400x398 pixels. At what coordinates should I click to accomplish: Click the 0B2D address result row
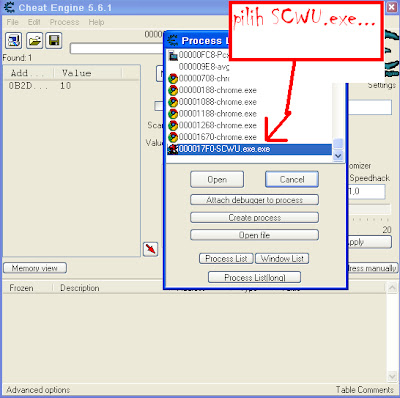click(x=72, y=86)
